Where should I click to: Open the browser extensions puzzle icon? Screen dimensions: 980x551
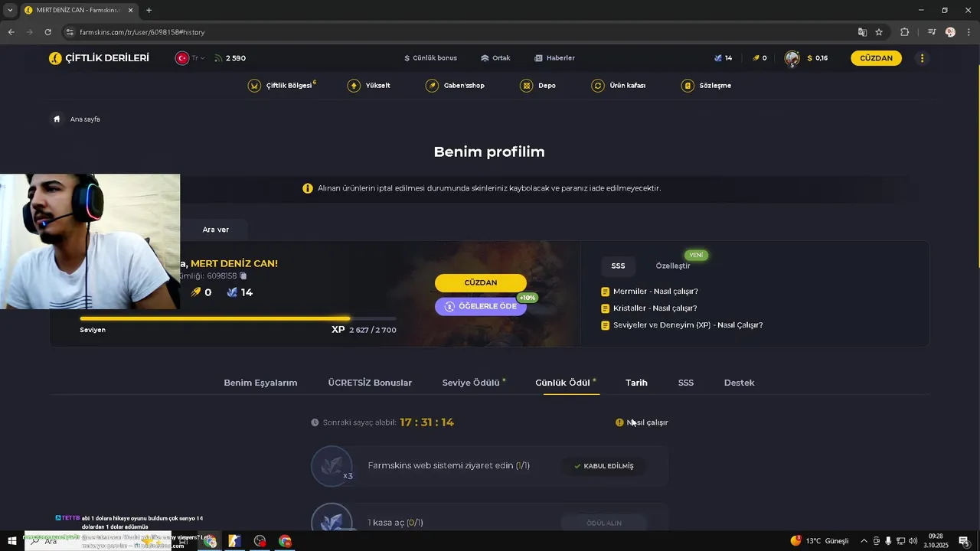904,32
